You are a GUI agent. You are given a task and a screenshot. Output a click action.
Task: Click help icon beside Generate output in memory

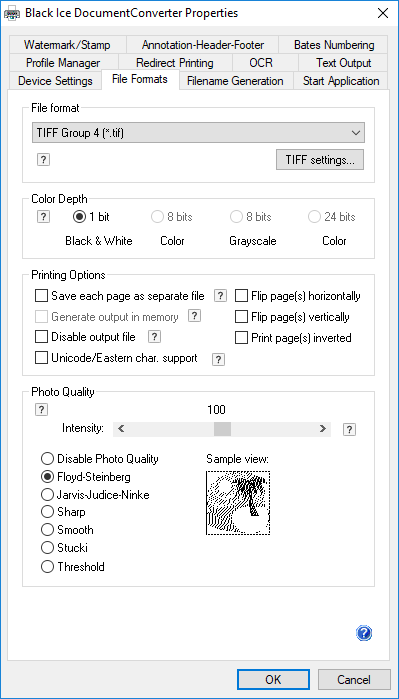194,317
